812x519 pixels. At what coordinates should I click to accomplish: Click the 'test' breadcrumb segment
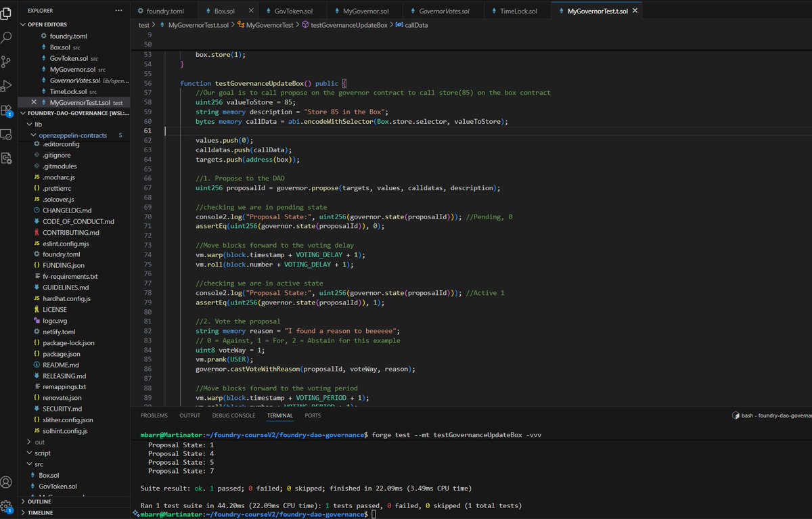[143, 25]
